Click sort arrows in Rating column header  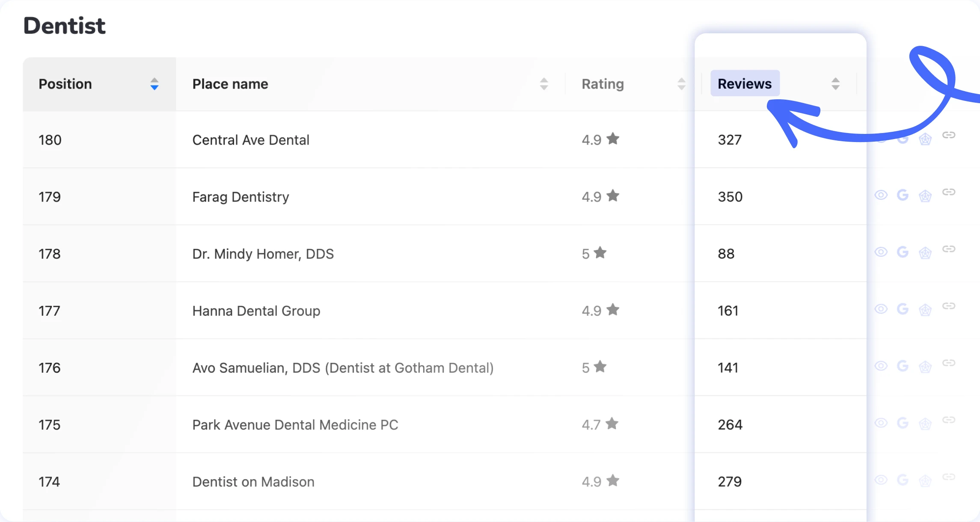[x=682, y=84]
